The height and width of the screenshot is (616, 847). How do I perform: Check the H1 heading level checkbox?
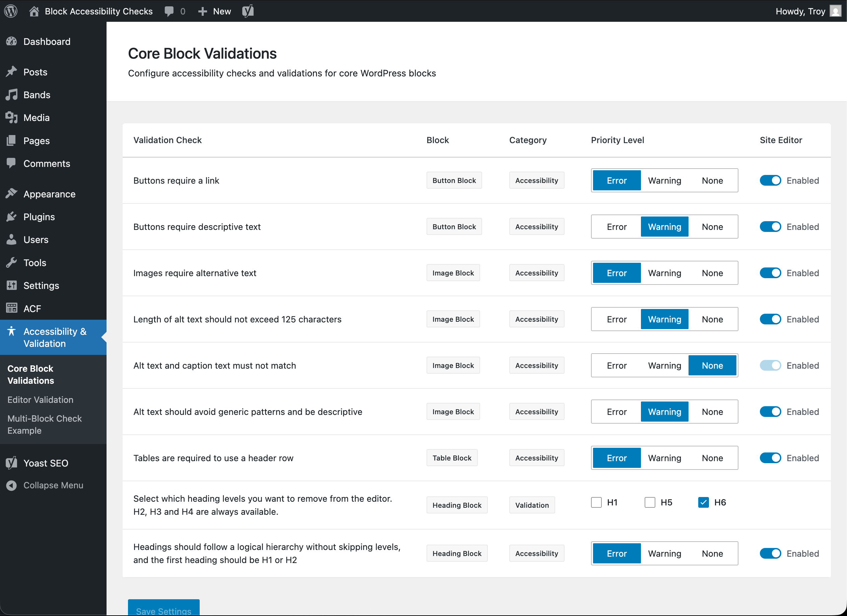[596, 502]
